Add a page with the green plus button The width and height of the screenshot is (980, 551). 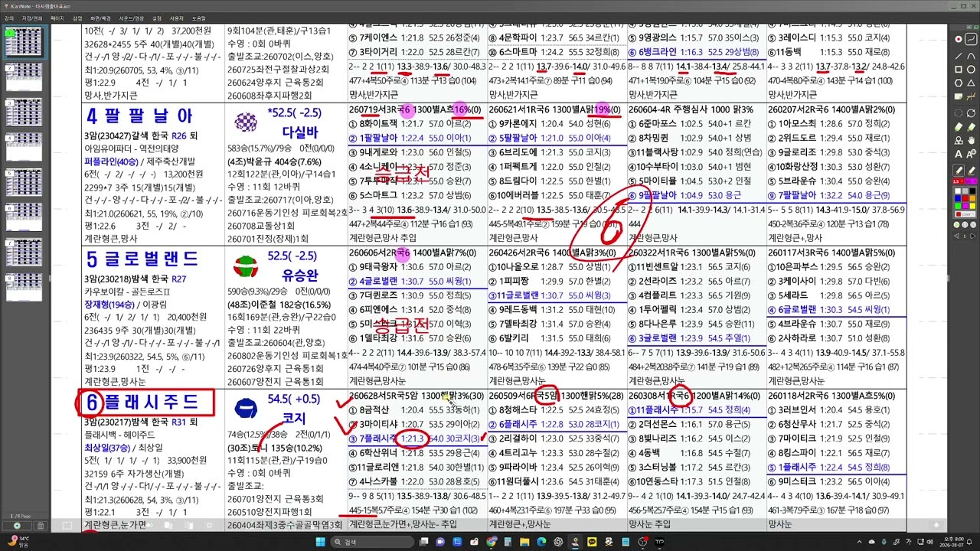coord(17,526)
